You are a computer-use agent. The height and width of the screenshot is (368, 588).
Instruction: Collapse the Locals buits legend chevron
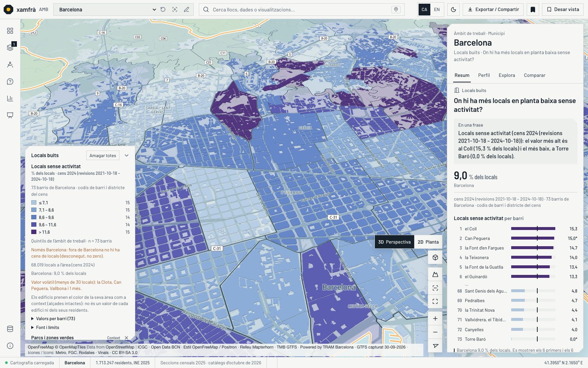126,156
